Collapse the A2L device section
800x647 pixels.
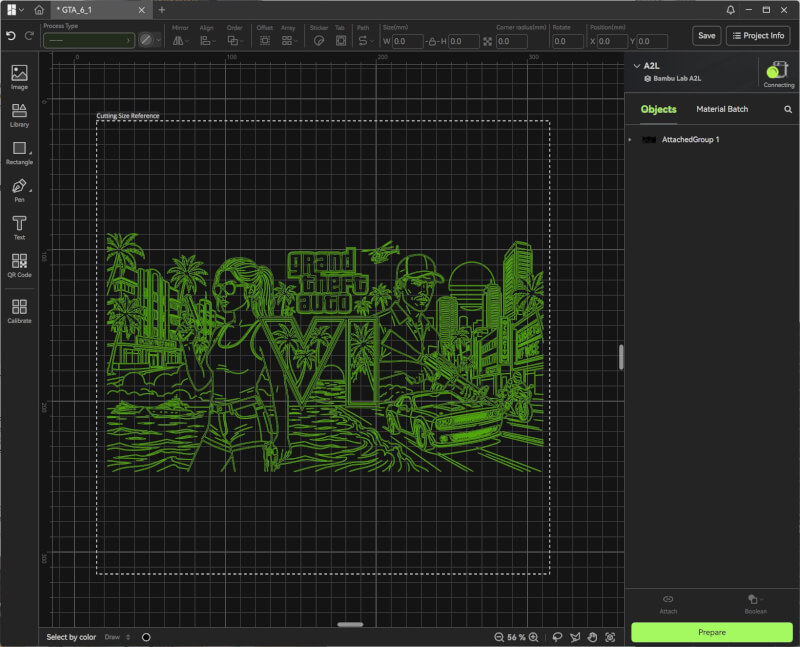coord(637,66)
